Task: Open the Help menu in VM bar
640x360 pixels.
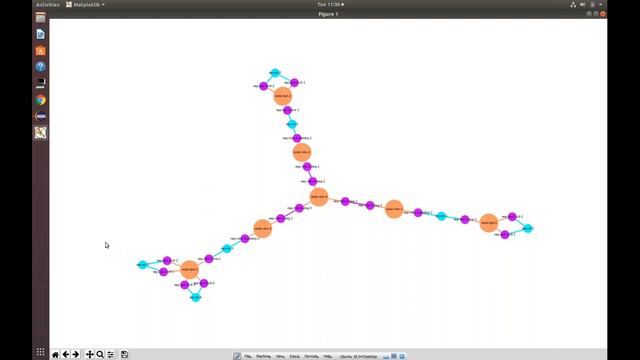Action: tap(327, 357)
